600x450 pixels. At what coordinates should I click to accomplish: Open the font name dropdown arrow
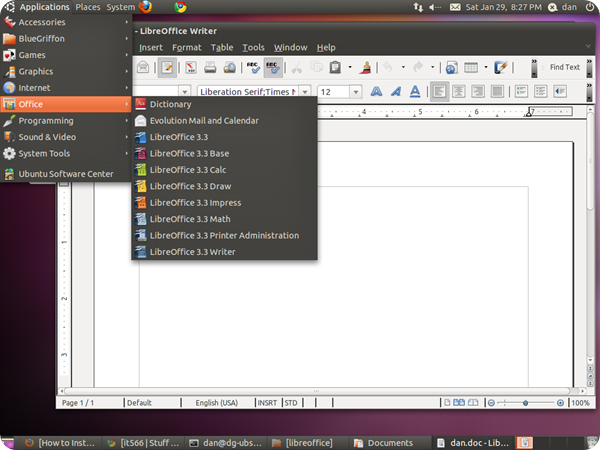(305, 92)
